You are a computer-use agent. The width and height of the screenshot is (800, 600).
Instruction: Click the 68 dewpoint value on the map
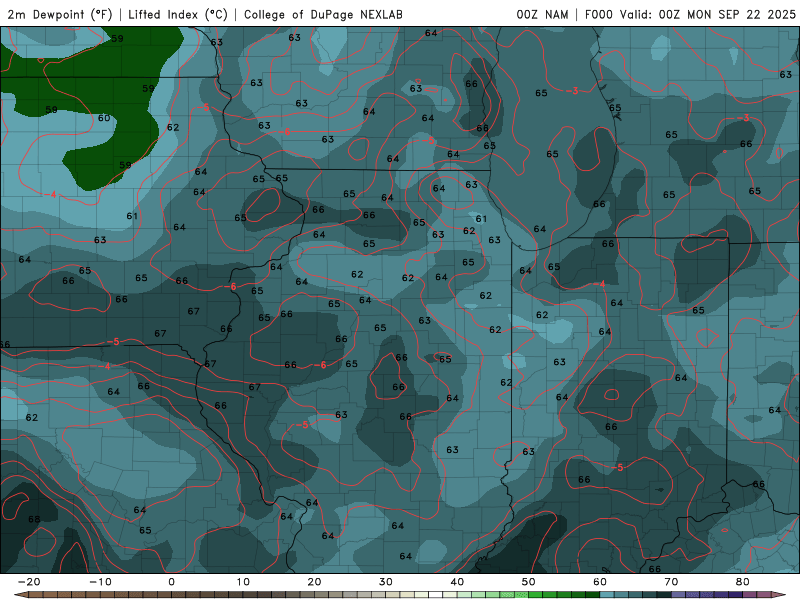(34, 519)
